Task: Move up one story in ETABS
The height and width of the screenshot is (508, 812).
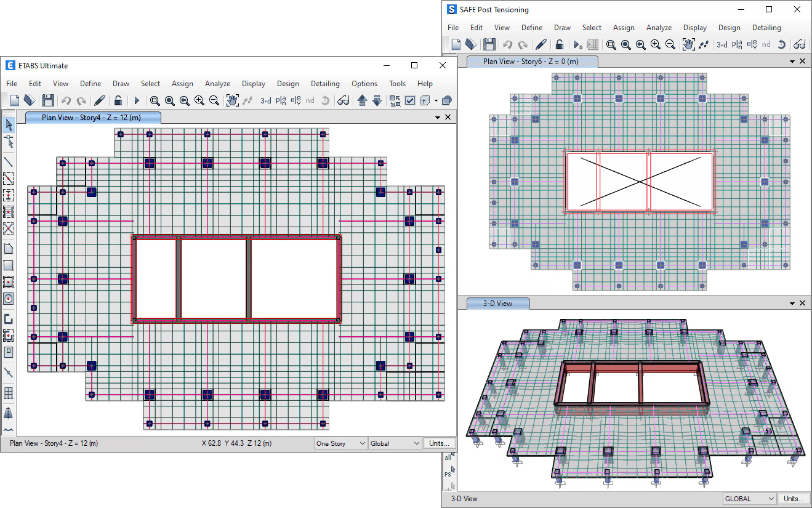Action: pos(362,100)
